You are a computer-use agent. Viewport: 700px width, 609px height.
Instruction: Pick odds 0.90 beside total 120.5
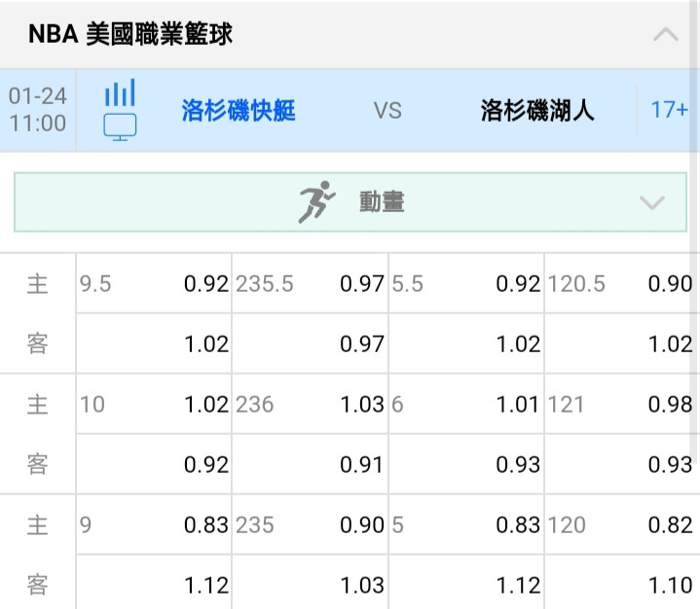670,284
